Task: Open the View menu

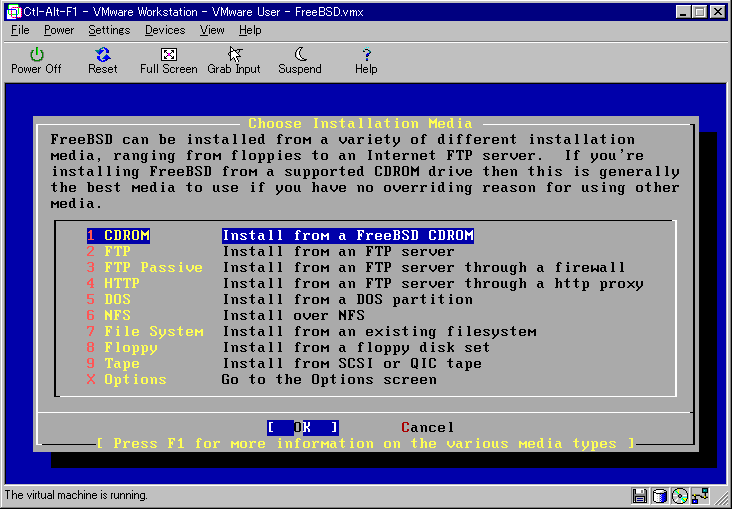Action: (x=212, y=30)
